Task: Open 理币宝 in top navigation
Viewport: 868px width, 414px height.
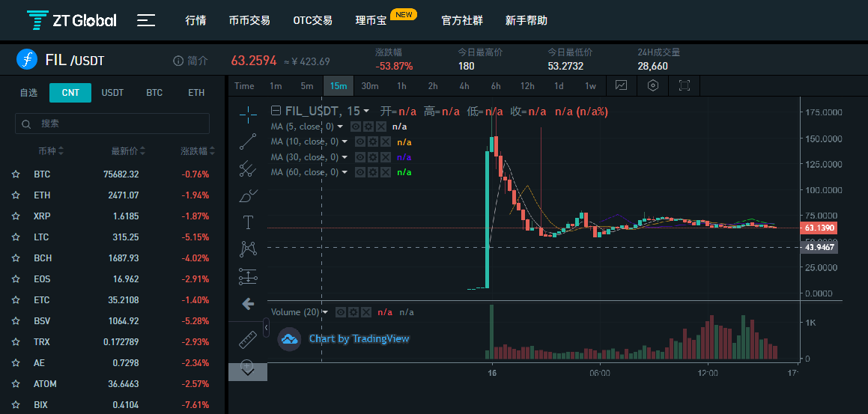Action: tap(370, 21)
